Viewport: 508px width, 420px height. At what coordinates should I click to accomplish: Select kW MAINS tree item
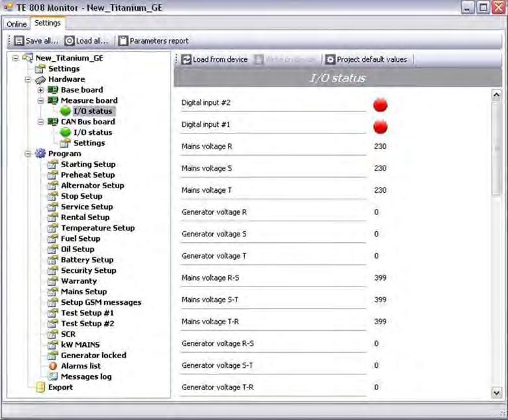[x=80, y=345]
